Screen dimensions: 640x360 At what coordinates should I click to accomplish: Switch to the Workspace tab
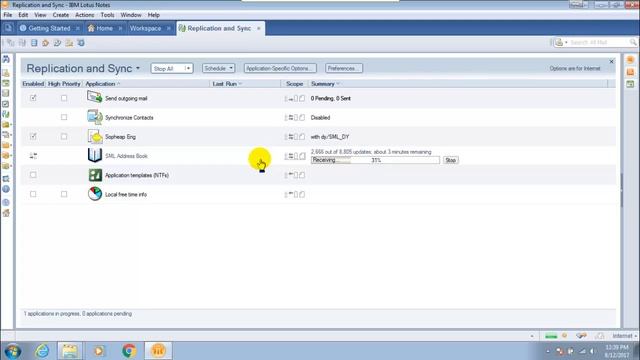pos(145,28)
